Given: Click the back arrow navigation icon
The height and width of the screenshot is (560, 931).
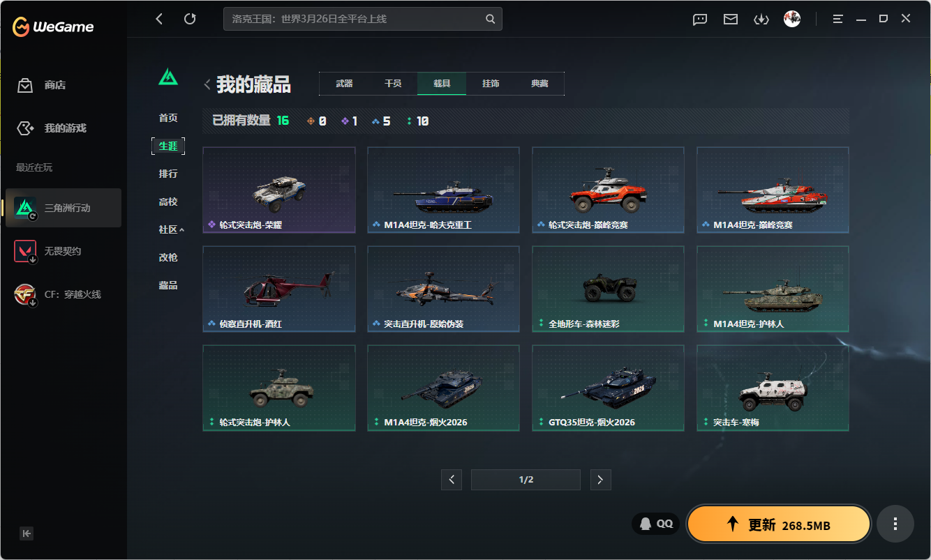Looking at the screenshot, I should pyautogui.click(x=159, y=19).
